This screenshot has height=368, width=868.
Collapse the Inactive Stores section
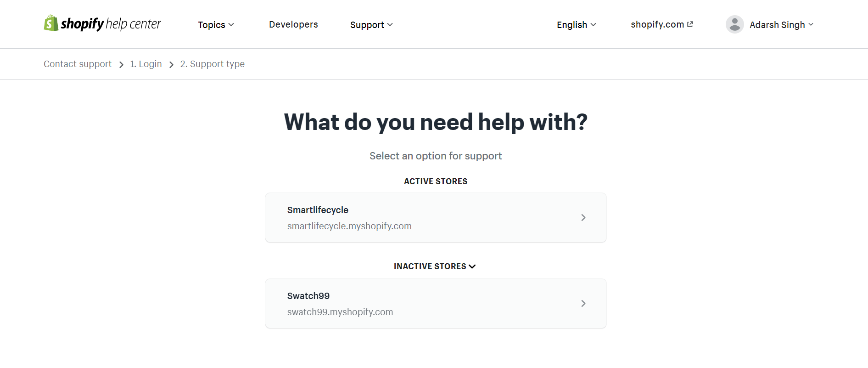pos(435,266)
